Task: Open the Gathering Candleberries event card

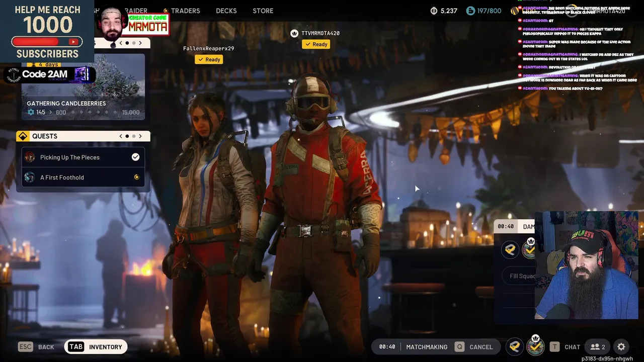Action: [83, 86]
